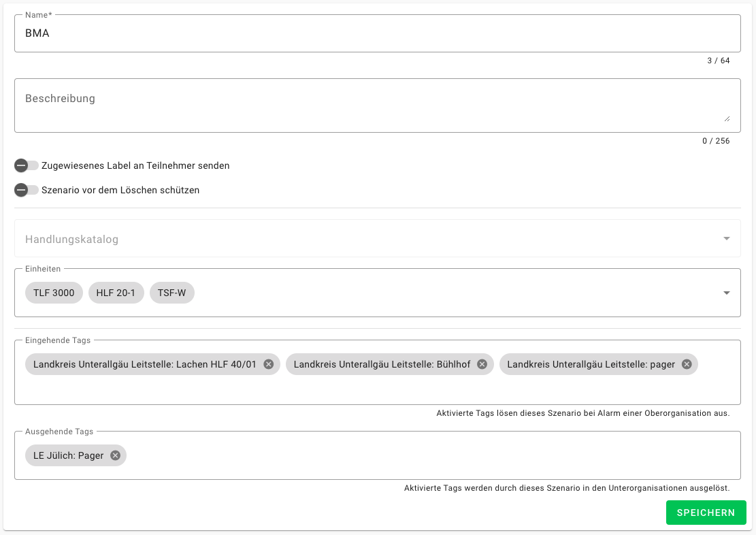Screen dimensions: 756x535
Task: Click the LE Jülich: Pager tag label
Action: (68, 455)
